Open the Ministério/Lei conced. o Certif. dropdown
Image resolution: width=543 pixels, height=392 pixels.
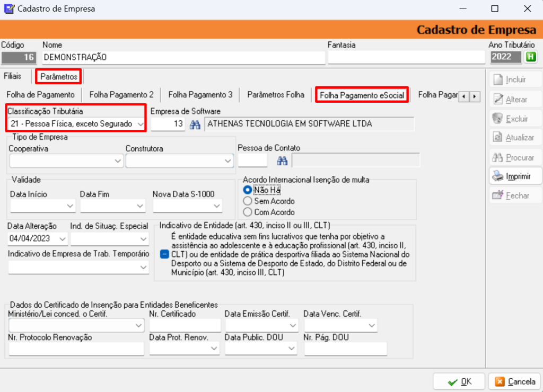(138, 325)
